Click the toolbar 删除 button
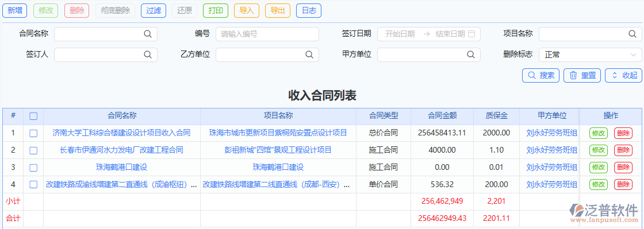The height and width of the screenshot is (229, 644). click(77, 11)
